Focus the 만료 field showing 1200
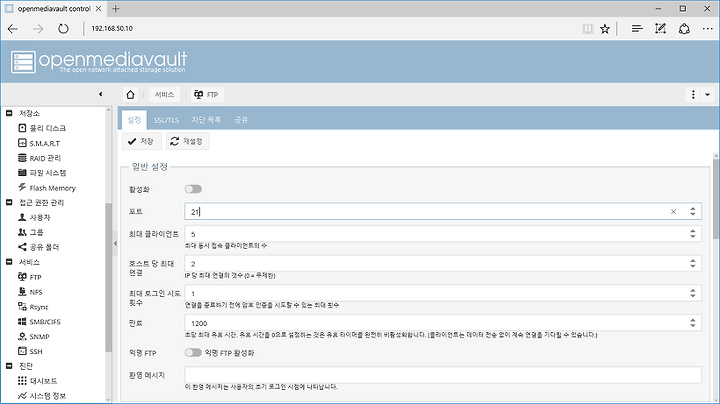Image resolution: width=720 pixels, height=404 pixels. click(436, 323)
